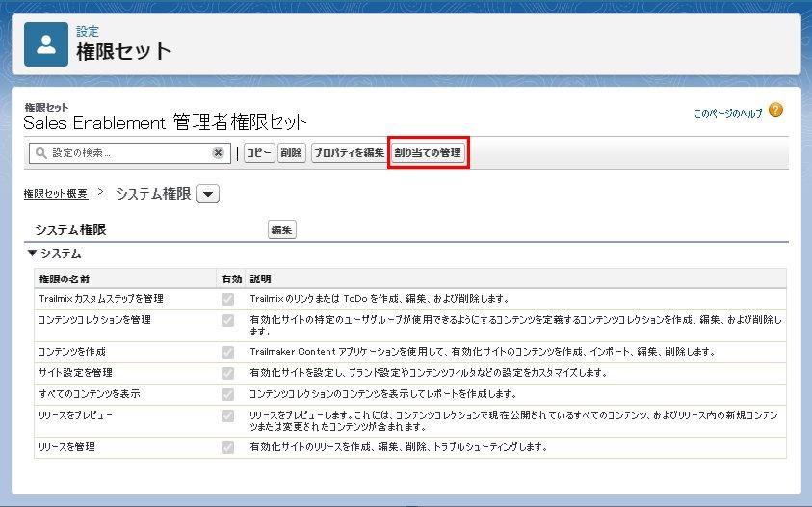
Task: Toggle checkbox for Trailmixカスタムステップを管理
Action: click(227, 299)
